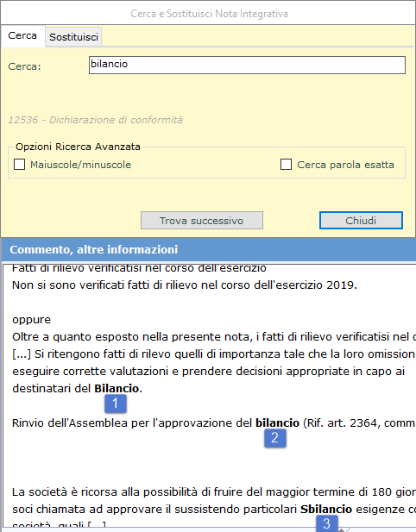Screen dimensions: 416x532
Task: Click the Opzioni Ricerca Avanzata group label
Action: click(x=78, y=147)
